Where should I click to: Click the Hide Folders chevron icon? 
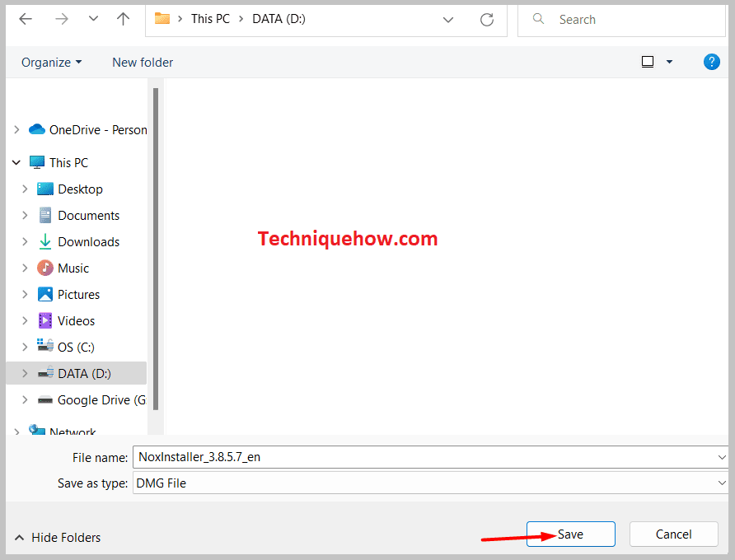click(x=19, y=538)
